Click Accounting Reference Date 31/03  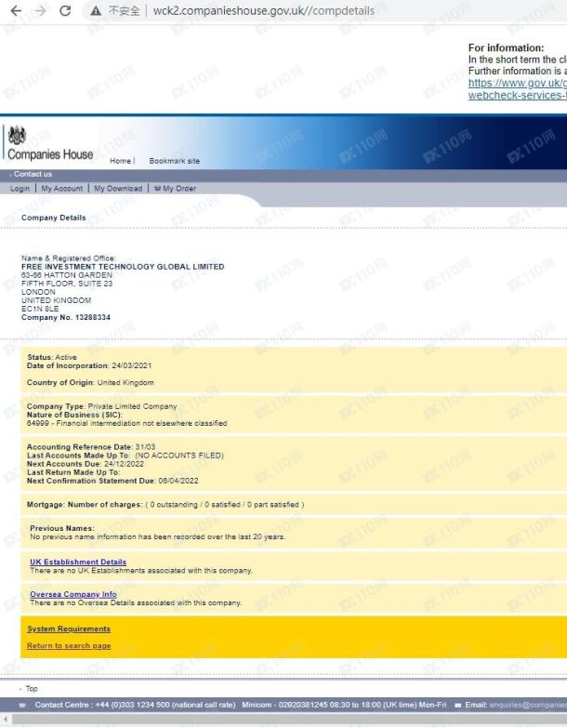pyautogui.click(x=91, y=446)
